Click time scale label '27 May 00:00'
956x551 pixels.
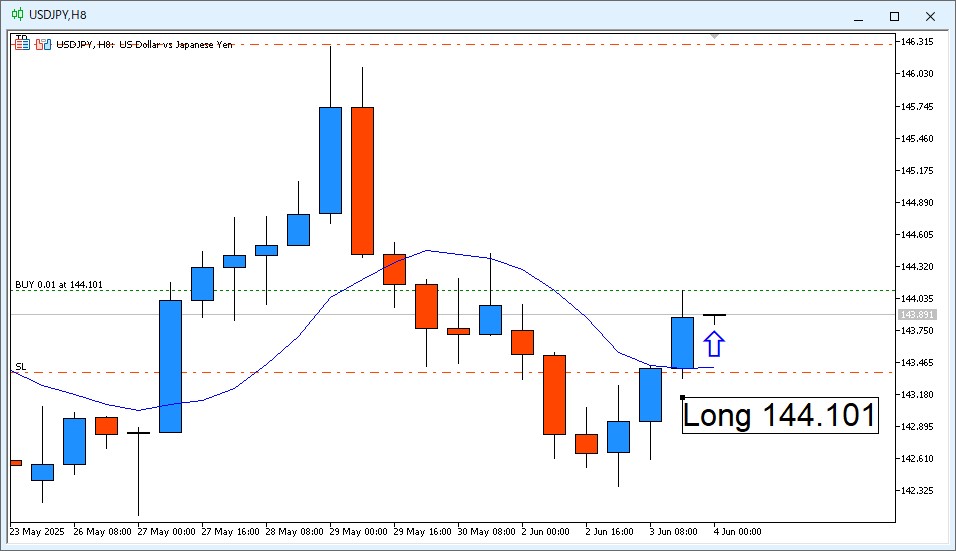166,531
